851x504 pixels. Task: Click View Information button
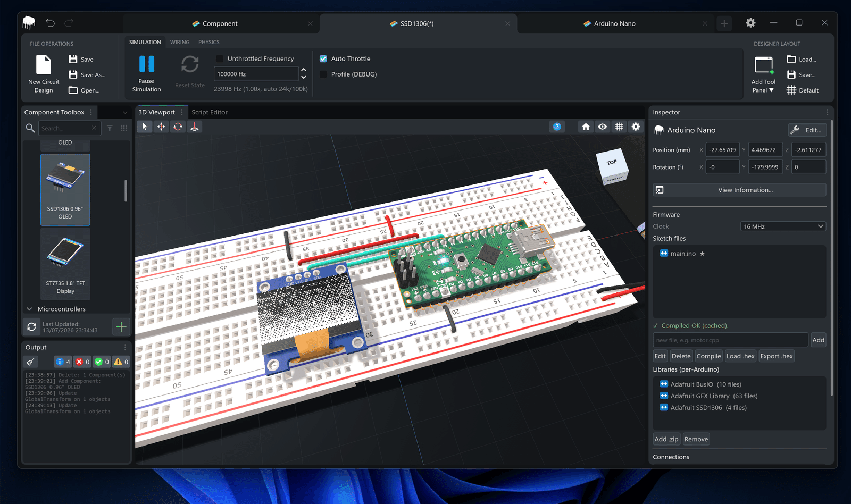pos(739,190)
